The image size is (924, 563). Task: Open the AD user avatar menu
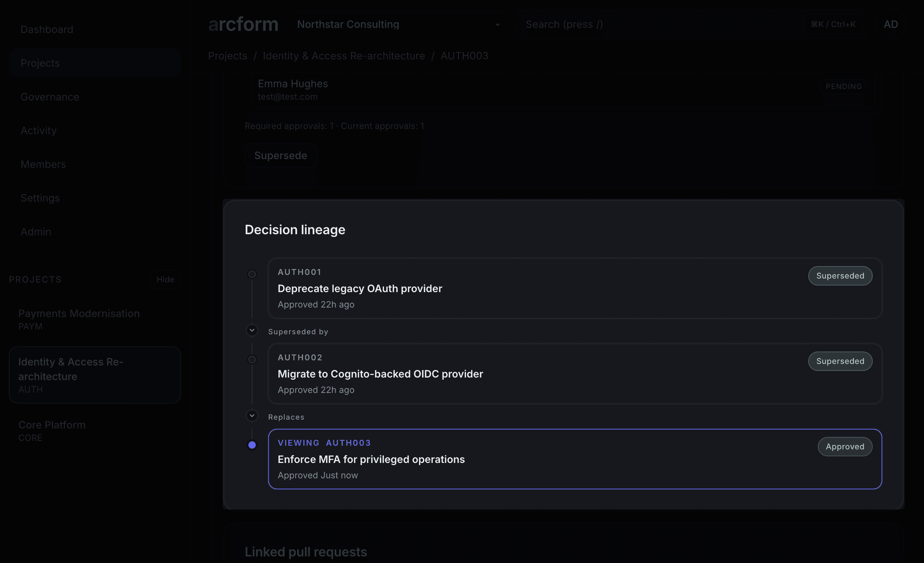click(x=891, y=24)
